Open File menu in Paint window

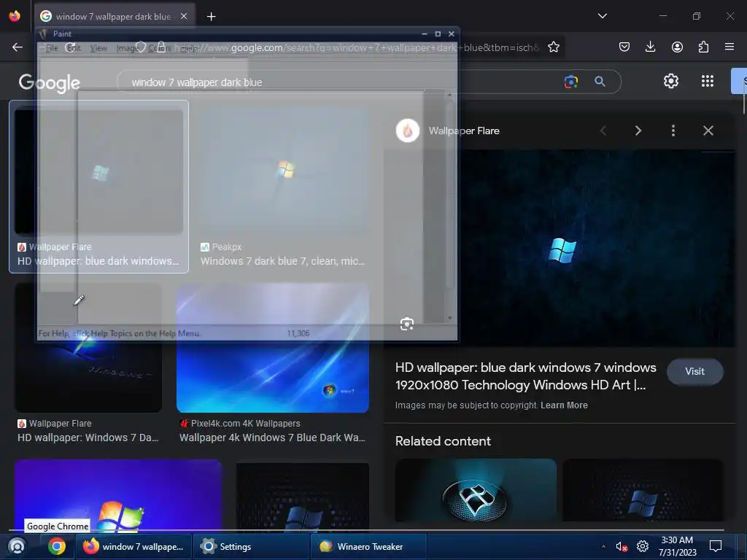point(51,47)
